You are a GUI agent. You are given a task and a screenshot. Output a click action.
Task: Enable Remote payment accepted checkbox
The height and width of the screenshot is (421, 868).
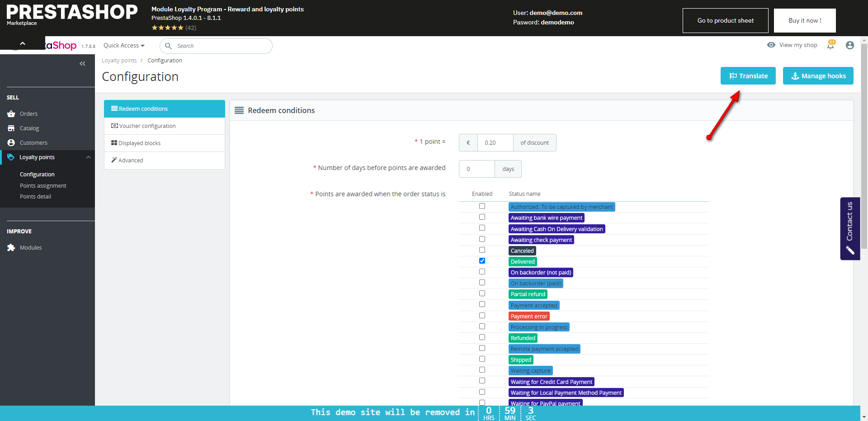[482, 348]
